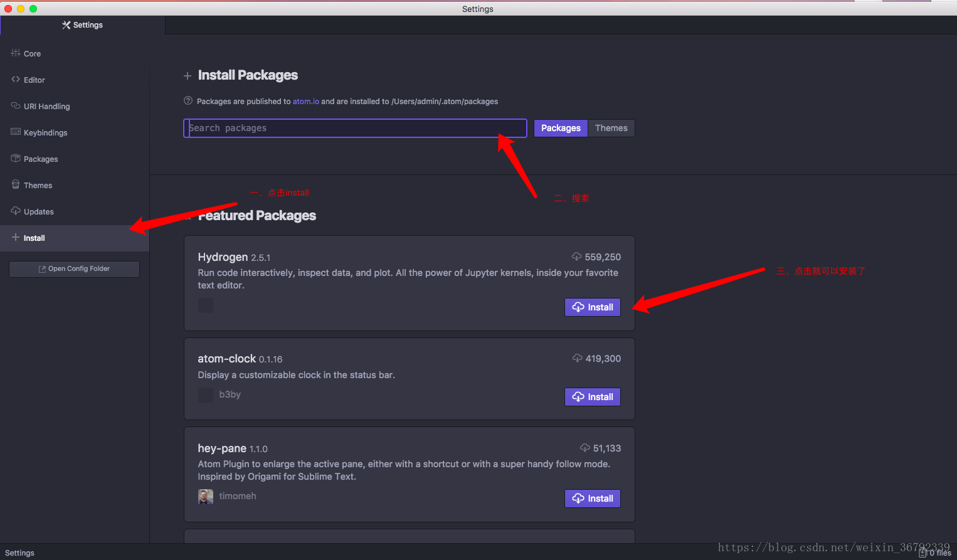Open the Packages section in sidebar
The width and height of the screenshot is (957, 560).
75,159
